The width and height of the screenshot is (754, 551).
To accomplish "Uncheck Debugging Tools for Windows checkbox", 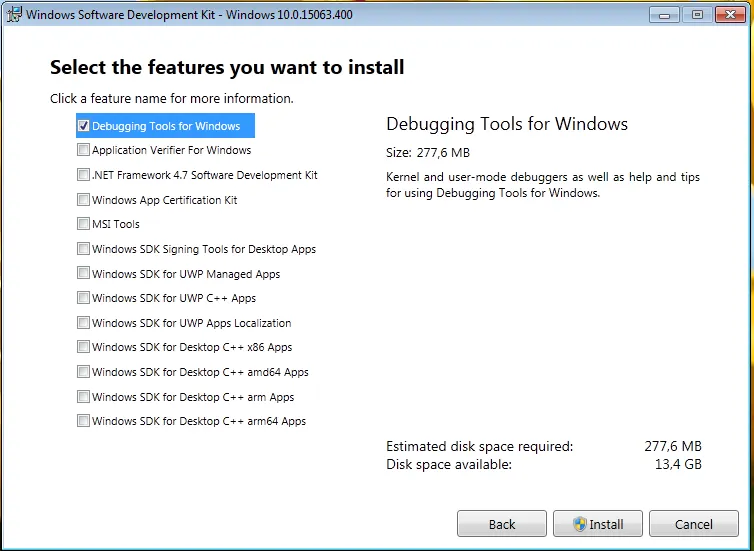I will [83, 126].
